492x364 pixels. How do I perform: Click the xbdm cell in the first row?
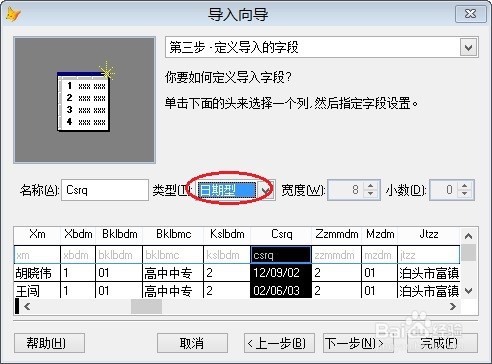click(78, 255)
